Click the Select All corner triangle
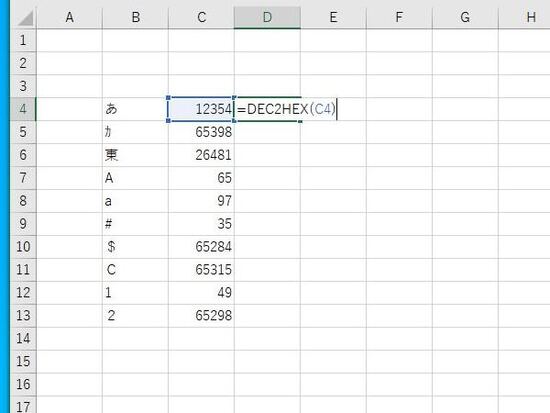Screen dimensions: 550x413 pos(25,18)
